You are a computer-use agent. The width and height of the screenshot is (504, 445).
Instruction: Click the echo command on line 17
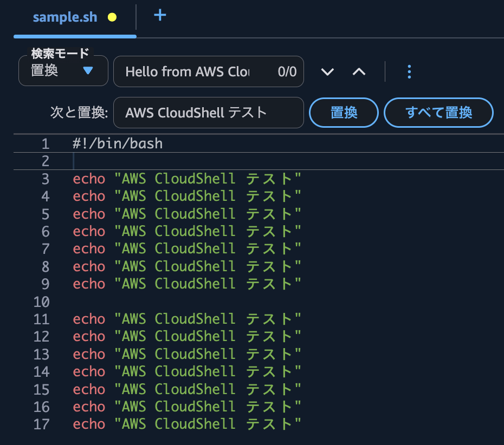point(89,424)
